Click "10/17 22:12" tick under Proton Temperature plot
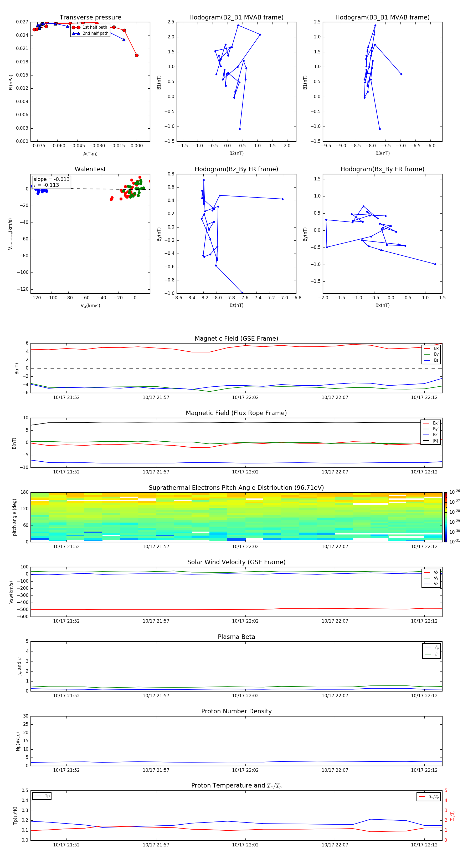Viewport: 473px width, 868px height. click(x=424, y=845)
